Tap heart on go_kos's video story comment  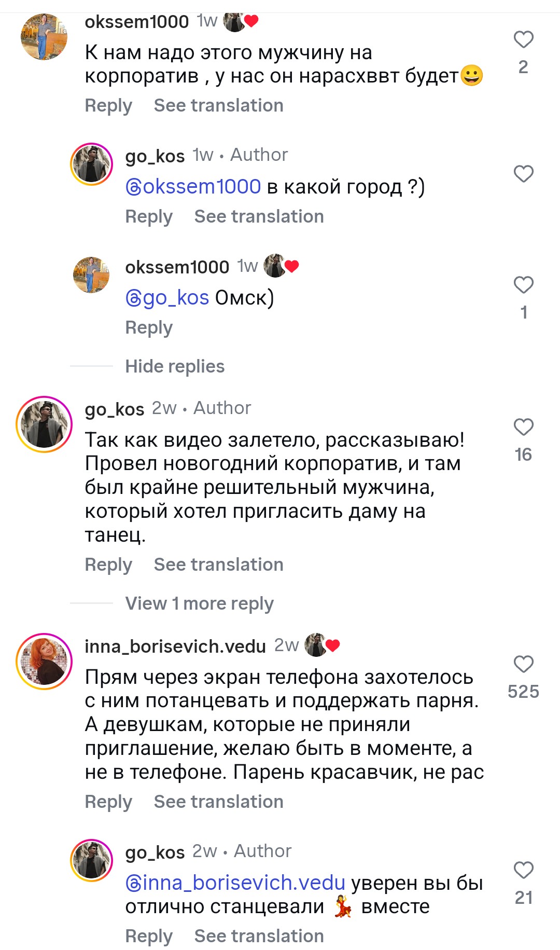click(x=523, y=427)
